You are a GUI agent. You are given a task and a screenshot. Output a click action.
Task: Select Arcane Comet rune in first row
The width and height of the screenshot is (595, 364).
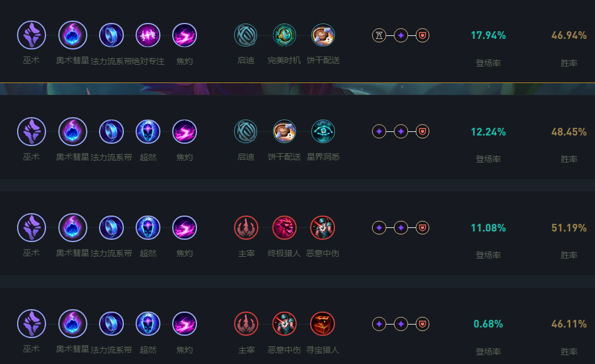pos(73,35)
